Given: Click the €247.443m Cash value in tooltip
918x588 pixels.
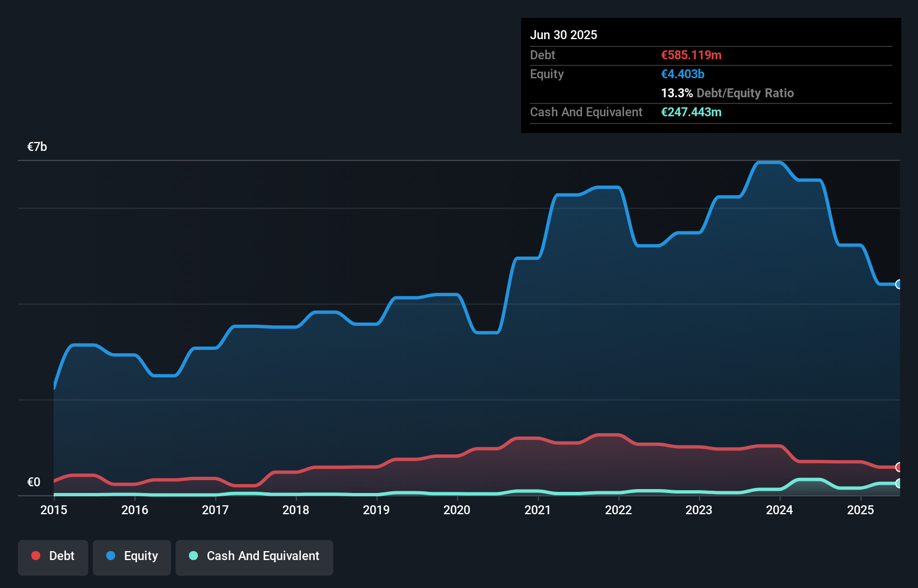Looking at the screenshot, I should tap(691, 112).
